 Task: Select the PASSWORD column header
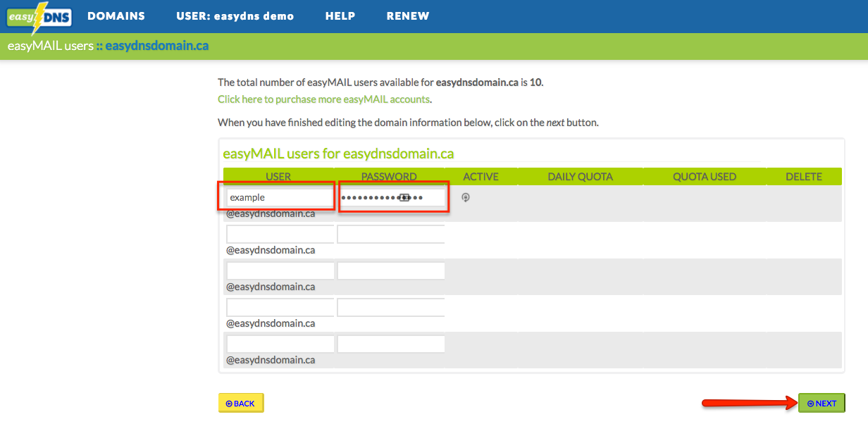[389, 177]
